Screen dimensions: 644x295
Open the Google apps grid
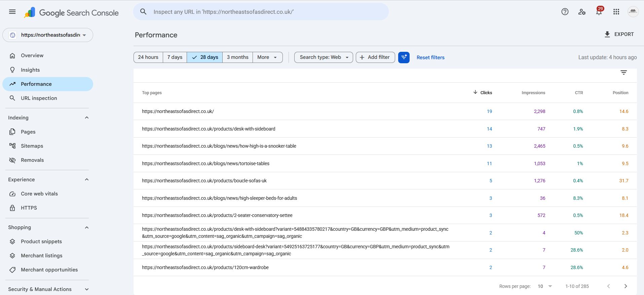point(616,12)
